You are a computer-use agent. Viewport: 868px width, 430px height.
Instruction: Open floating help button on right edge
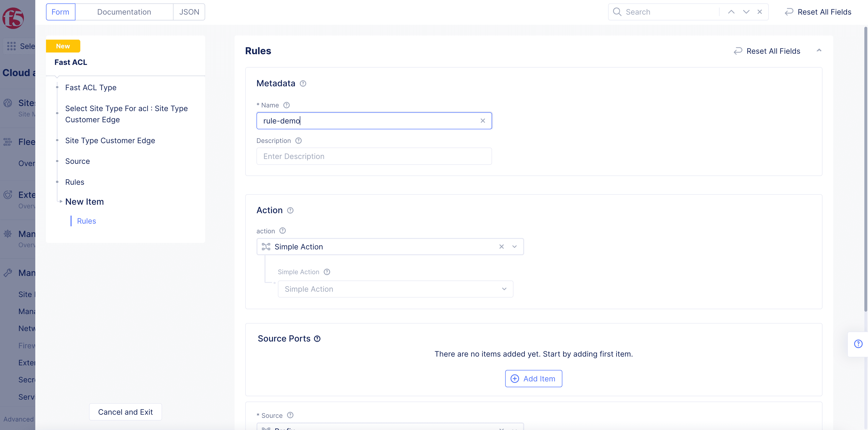pos(858,344)
